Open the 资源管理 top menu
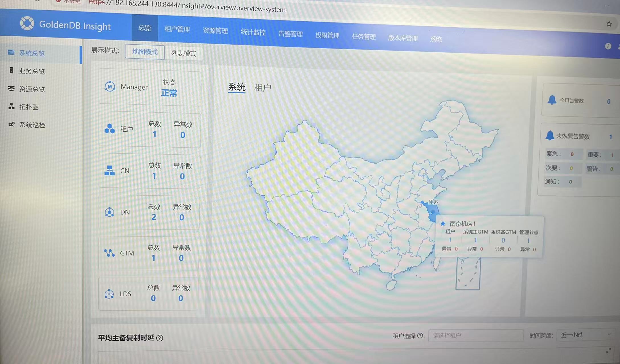 coord(215,31)
